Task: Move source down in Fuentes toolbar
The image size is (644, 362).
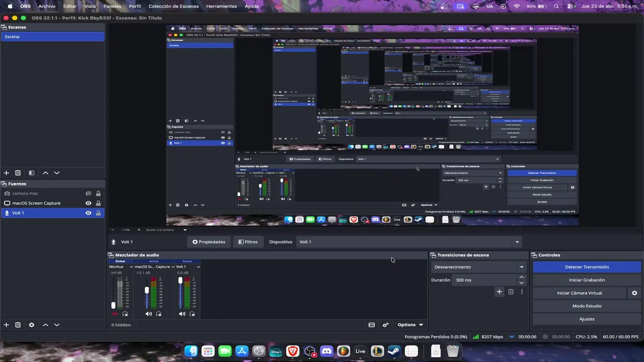Action: click(x=57, y=325)
